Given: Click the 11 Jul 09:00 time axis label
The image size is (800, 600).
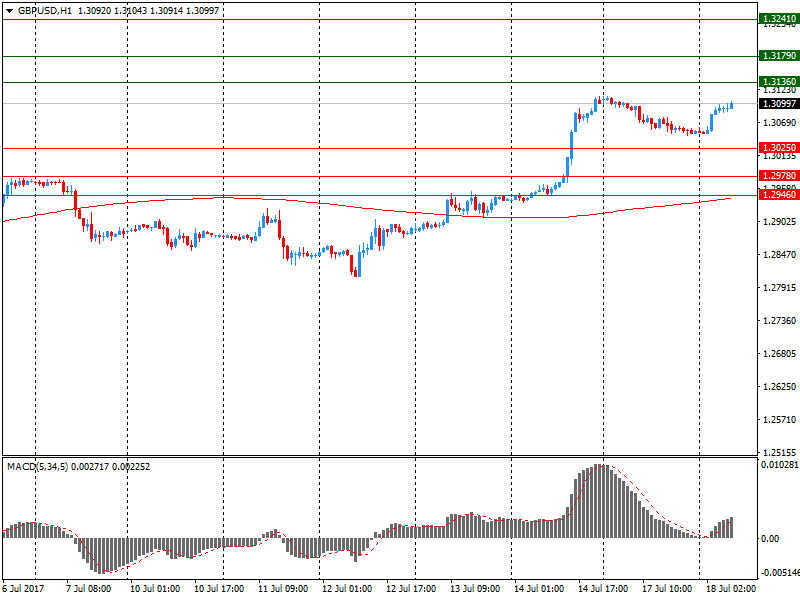Looking at the screenshot, I should click(x=283, y=589).
